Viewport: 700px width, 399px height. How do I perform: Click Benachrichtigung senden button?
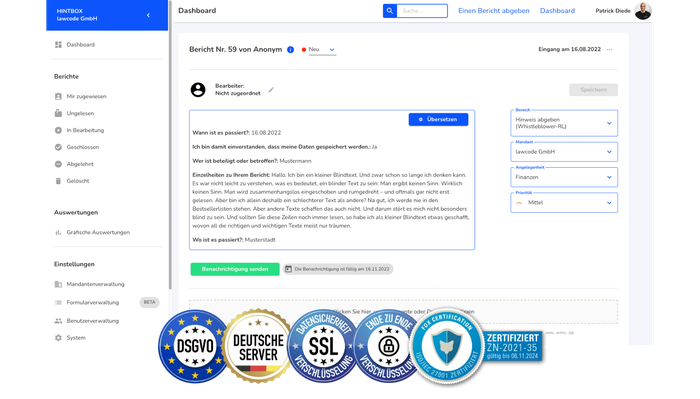click(x=235, y=269)
